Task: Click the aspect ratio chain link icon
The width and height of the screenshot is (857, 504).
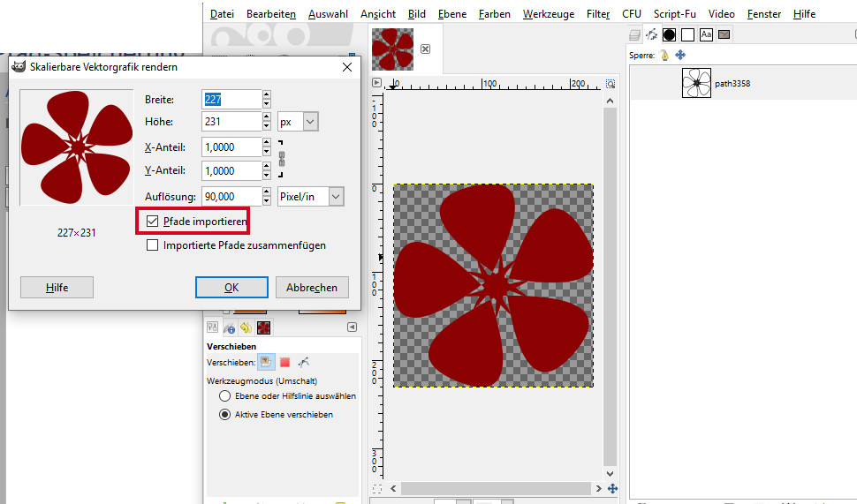Action: coord(282,159)
